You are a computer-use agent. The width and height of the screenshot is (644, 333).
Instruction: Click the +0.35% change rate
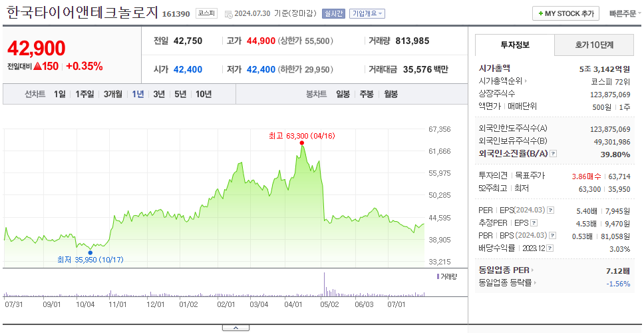(84, 66)
